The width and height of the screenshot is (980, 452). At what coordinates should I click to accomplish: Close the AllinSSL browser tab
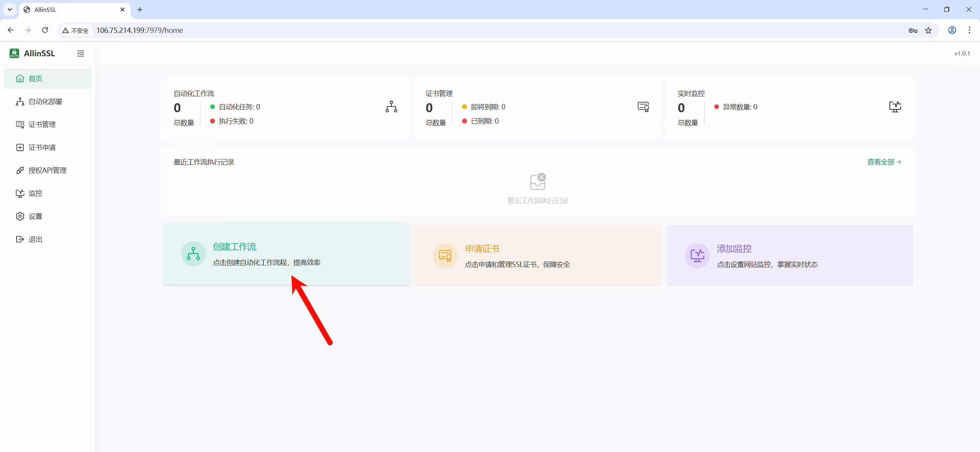122,10
